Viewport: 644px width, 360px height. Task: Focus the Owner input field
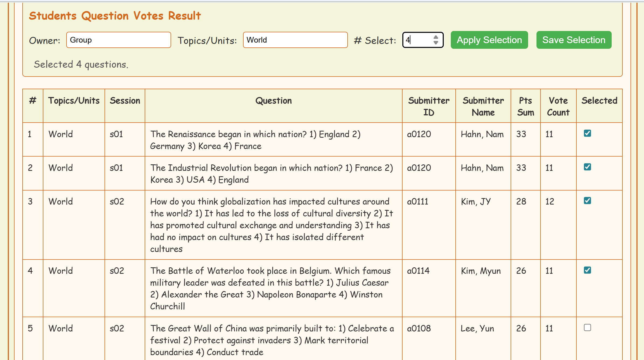pos(119,40)
